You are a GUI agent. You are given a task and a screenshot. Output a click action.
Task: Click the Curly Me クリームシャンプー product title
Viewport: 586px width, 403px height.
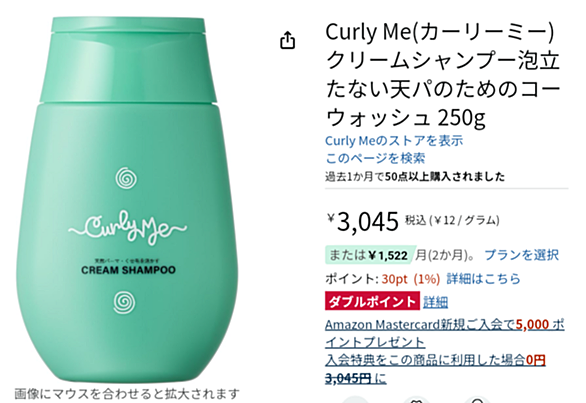tap(443, 75)
